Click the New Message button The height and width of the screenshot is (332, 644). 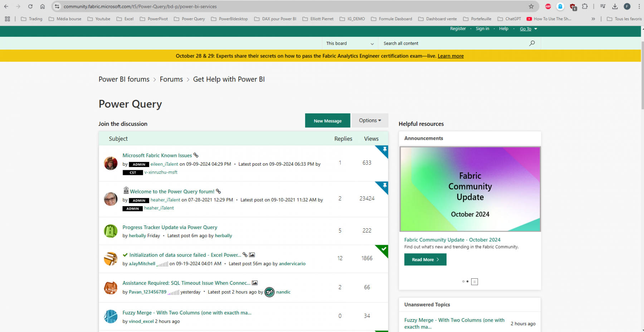pyautogui.click(x=328, y=121)
